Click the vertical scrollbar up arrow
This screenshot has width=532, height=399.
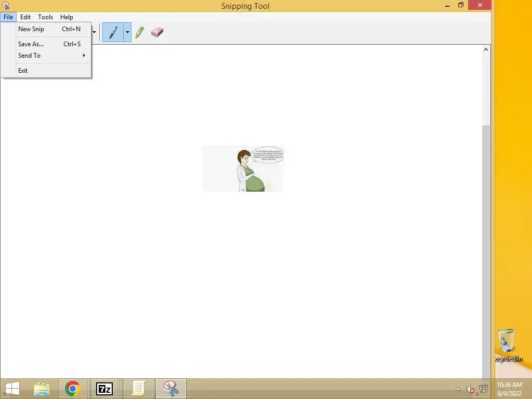486,49
